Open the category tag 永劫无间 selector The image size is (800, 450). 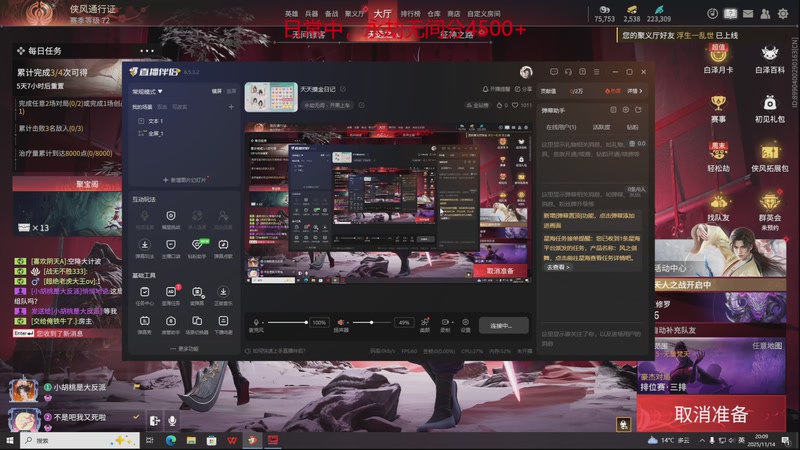point(327,105)
